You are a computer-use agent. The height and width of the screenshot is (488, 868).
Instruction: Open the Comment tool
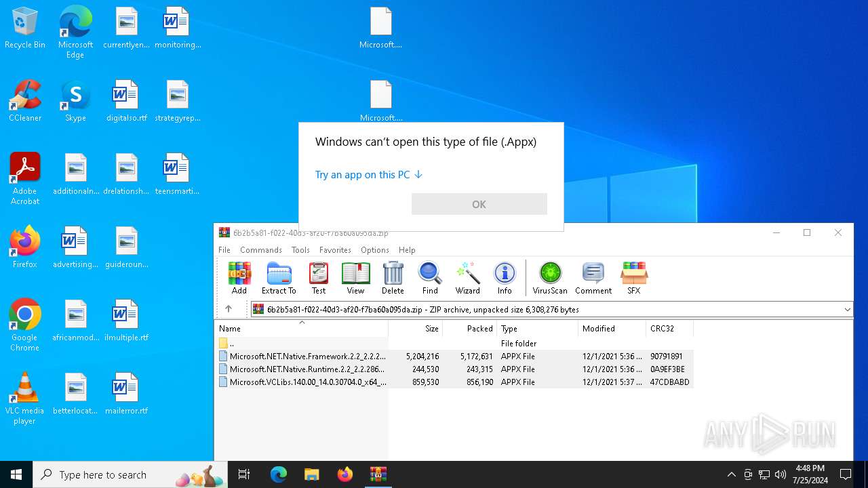tap(593, 278)
